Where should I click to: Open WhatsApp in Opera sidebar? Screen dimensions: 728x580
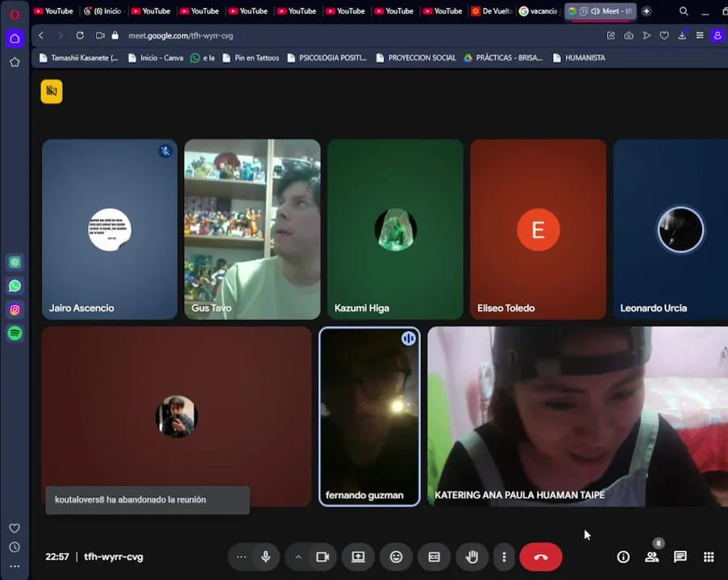[15, 286]
